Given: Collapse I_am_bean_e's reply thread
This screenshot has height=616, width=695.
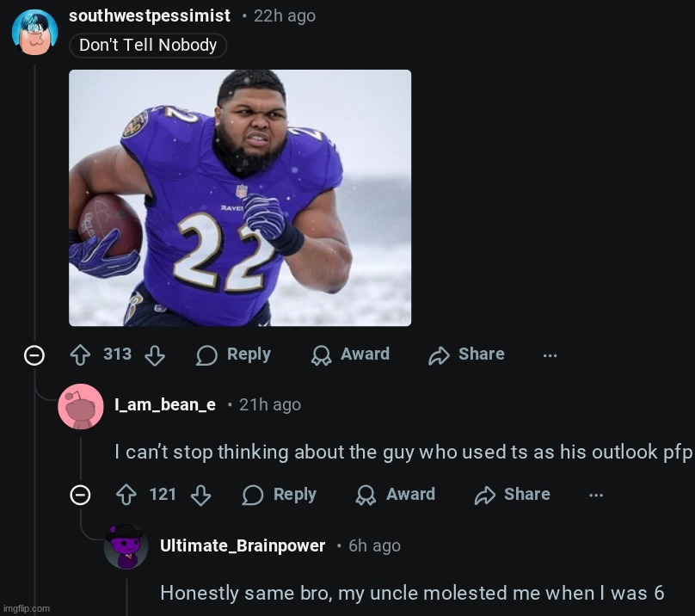Looking at the screenshot, I should 80,495.
